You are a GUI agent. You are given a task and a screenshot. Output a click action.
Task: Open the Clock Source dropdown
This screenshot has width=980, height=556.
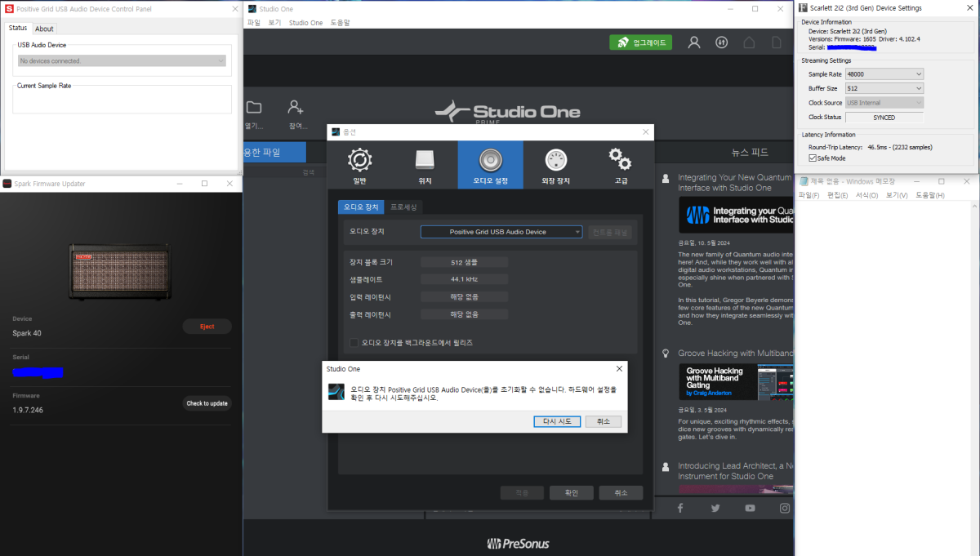[884, 103]
